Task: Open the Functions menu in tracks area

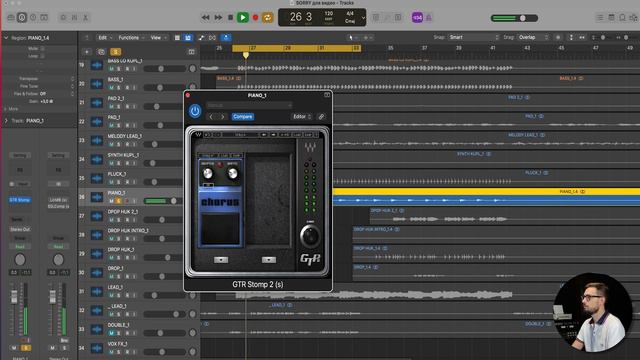Action: coord(131,38)
